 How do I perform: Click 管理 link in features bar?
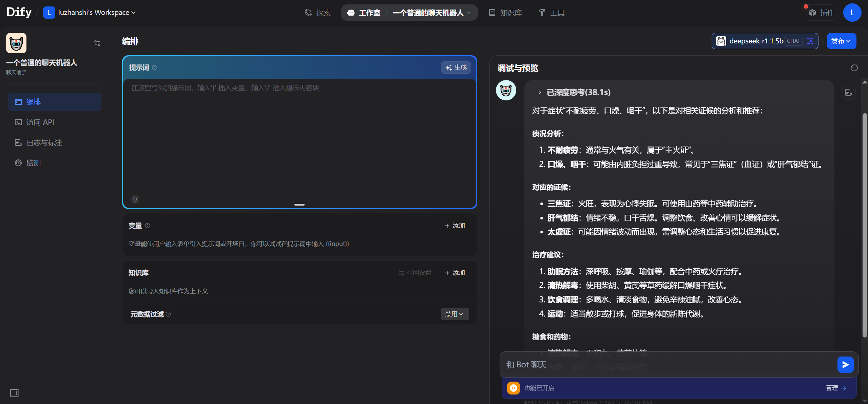835,388
